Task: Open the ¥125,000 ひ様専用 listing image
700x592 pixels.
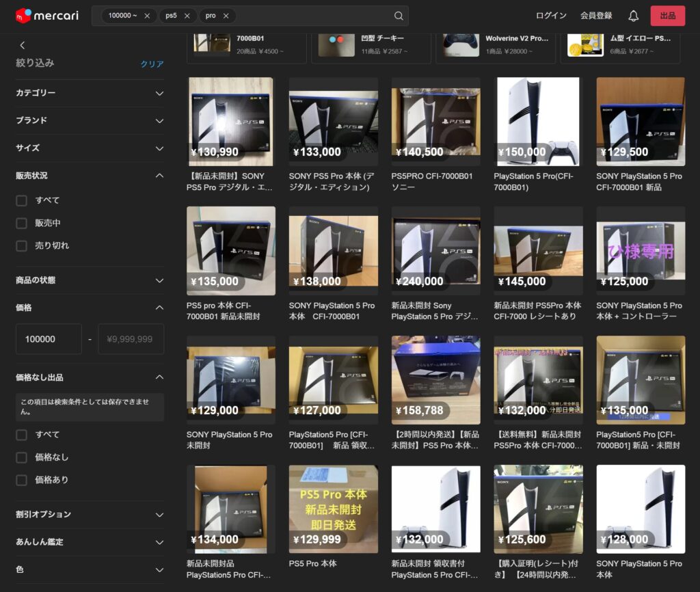Action: (x=641, y=250)
